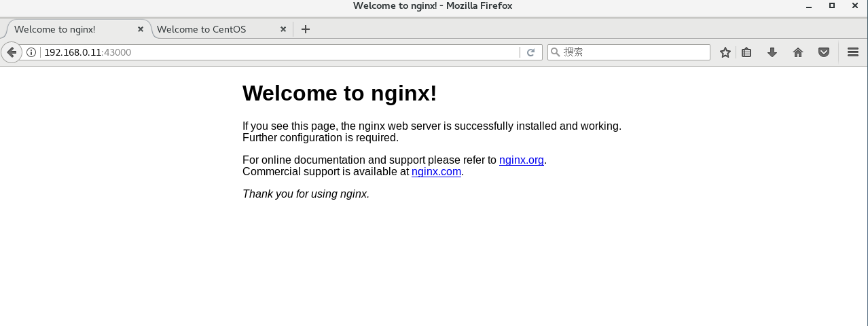868x326 pixels.
Task: Follow the nginx.com link
Action: click(436, 172)
